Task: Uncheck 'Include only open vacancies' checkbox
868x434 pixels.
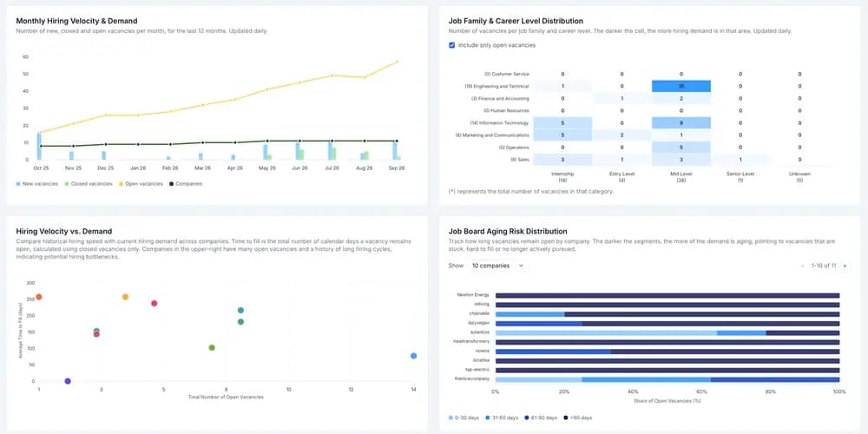Action: (451, 45)
